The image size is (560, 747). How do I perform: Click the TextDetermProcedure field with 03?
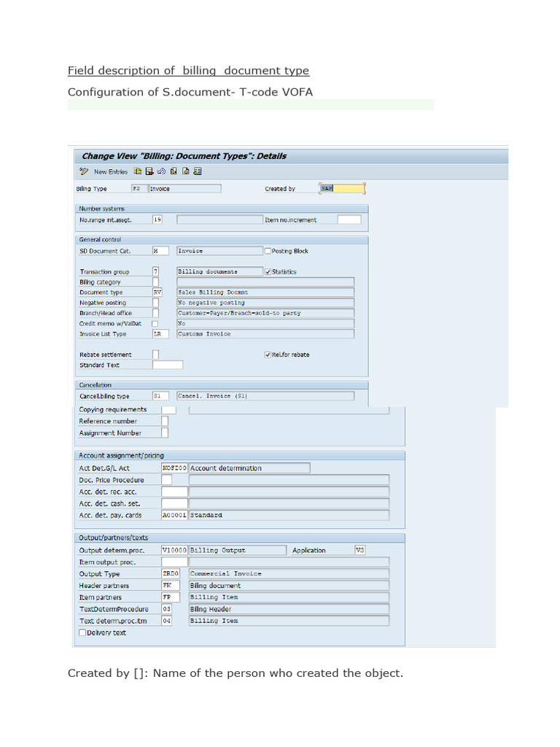[x=167, y=609]
